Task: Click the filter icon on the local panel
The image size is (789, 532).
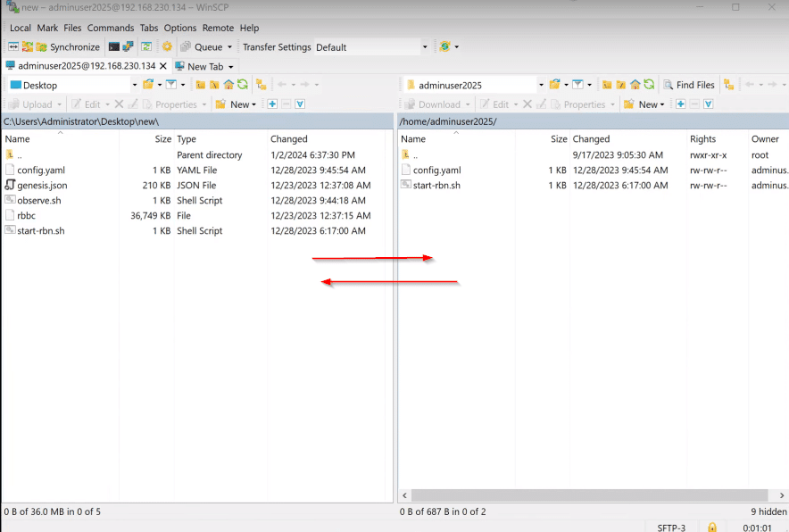Action: (172, 84)
